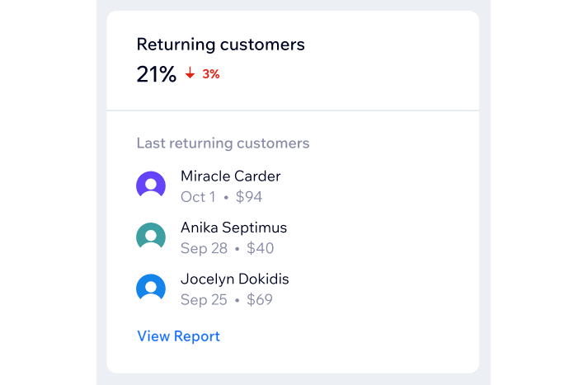Viewport: 588px width, 385px height.
Task: Select the Jocelyn Dokidis customer name
Action: tap(235, 279)
